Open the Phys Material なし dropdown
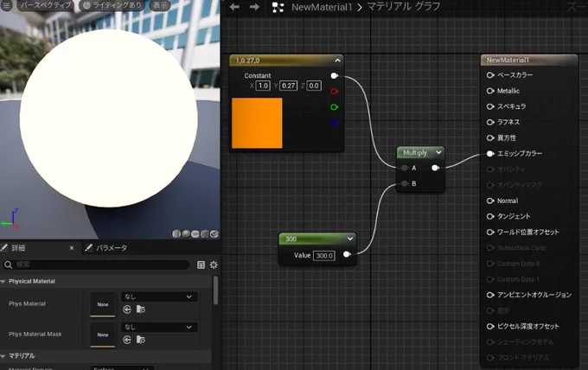This screenshot has height=370, width=588. 159,297
